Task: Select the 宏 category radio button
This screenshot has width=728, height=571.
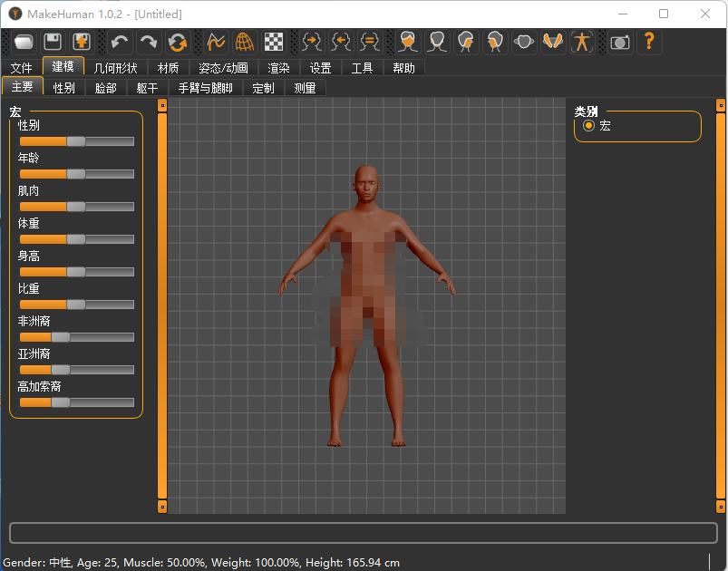Action: (x=588, y=126)
